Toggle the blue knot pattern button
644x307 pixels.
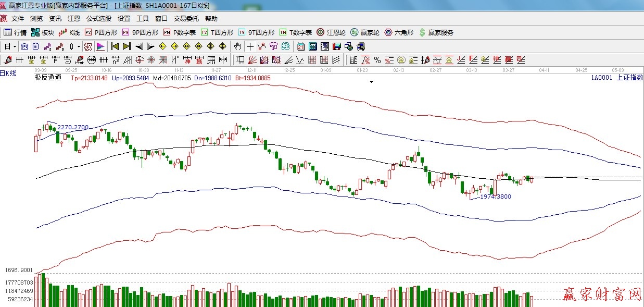point(24,46)
